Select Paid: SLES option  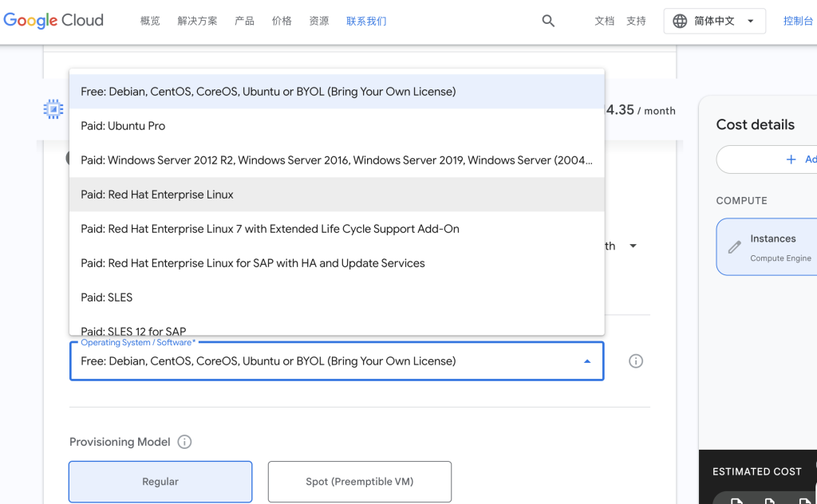337,297
